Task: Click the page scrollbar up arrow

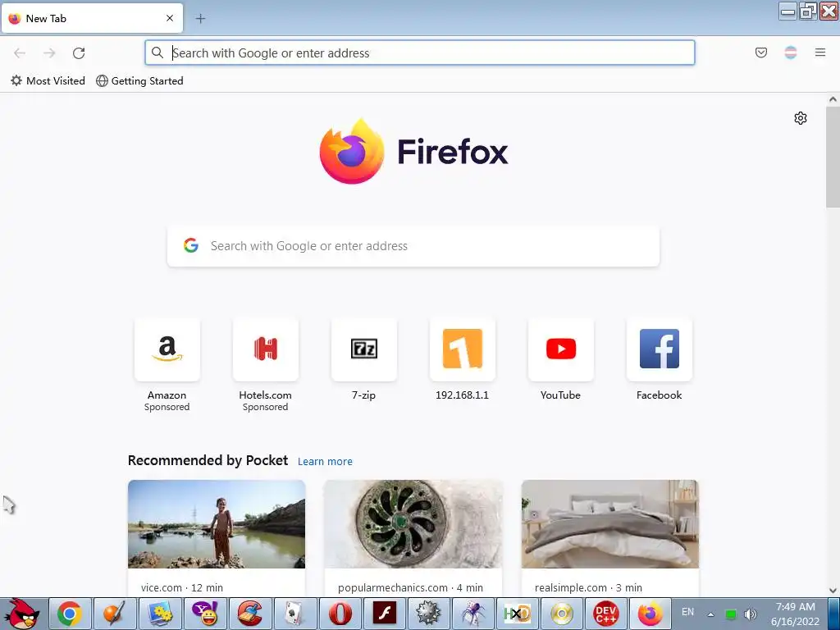Action: [833, 99]
